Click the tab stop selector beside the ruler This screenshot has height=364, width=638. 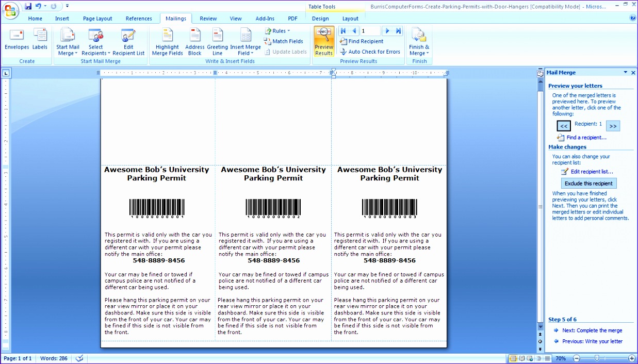(6, 73)
